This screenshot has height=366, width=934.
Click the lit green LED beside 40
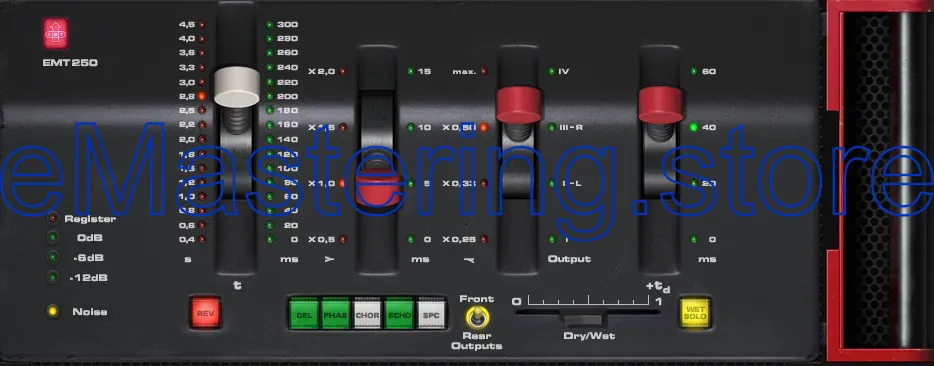pyautogui.click(x=693, y=128)
